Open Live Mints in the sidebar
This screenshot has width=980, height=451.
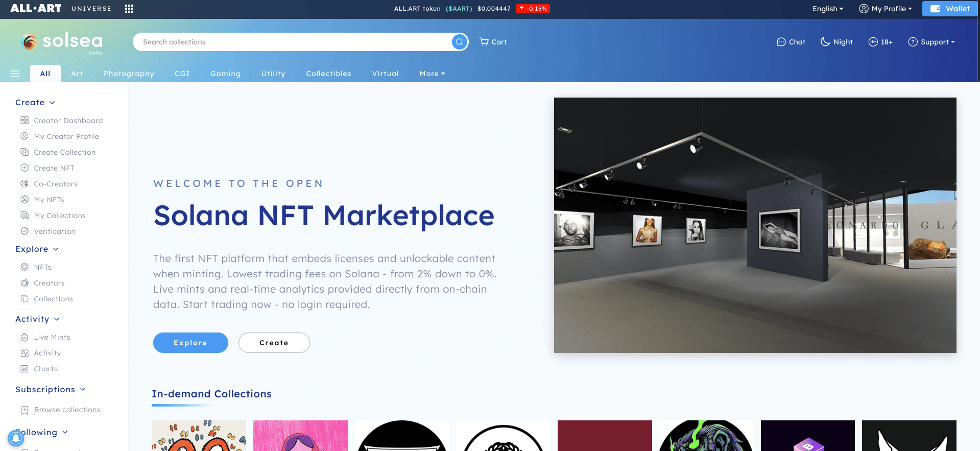click(x=52, y=337)
